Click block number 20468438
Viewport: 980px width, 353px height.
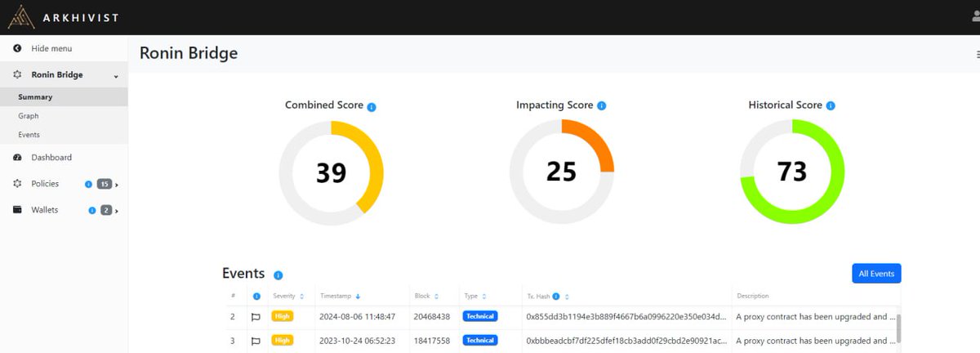pyautogui.click(x=433, y=316)
